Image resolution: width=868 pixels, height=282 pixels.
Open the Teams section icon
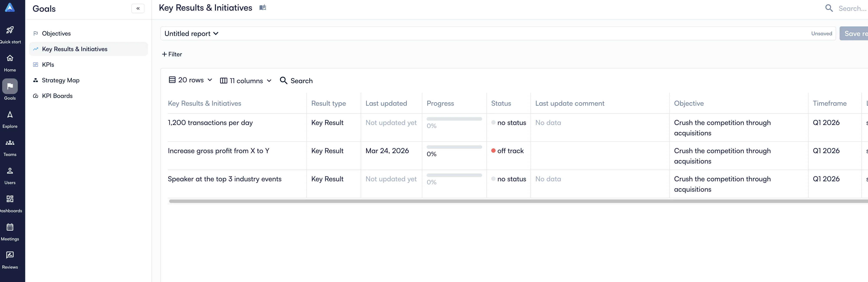(10, 143)
